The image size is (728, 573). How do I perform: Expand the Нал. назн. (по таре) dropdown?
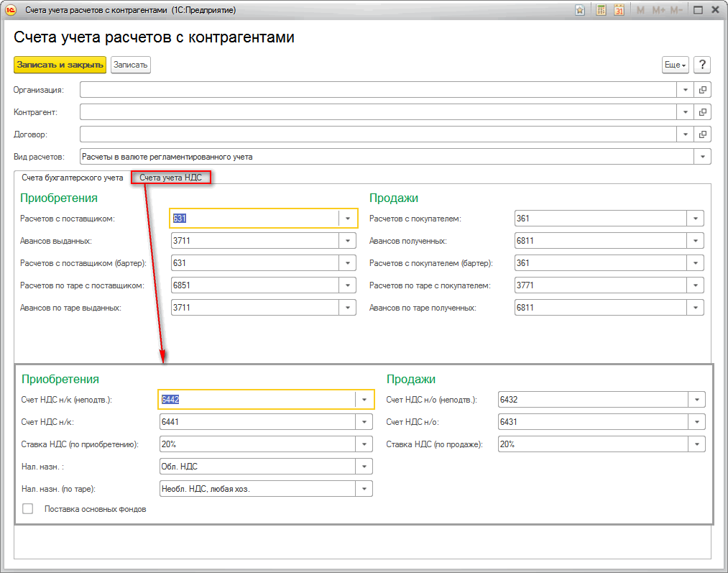pyautogui.click(x=364, y=489)
